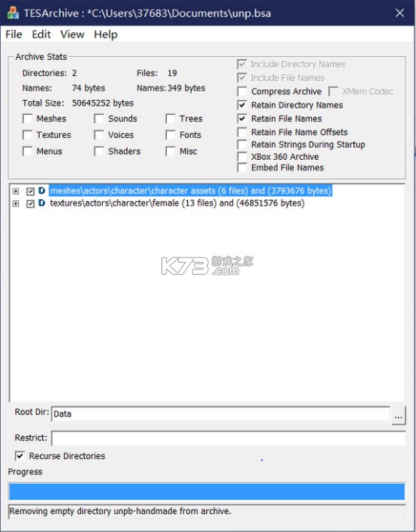This screenshot has width=416, height=532.
Task: Close the TESArchive window
Action: [x=399, y=13]
